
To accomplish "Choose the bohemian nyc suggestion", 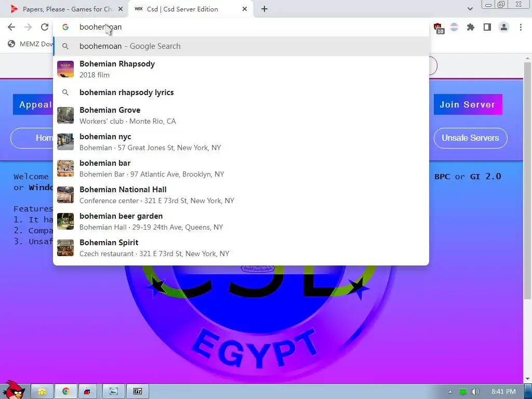I will click(241, 142).
